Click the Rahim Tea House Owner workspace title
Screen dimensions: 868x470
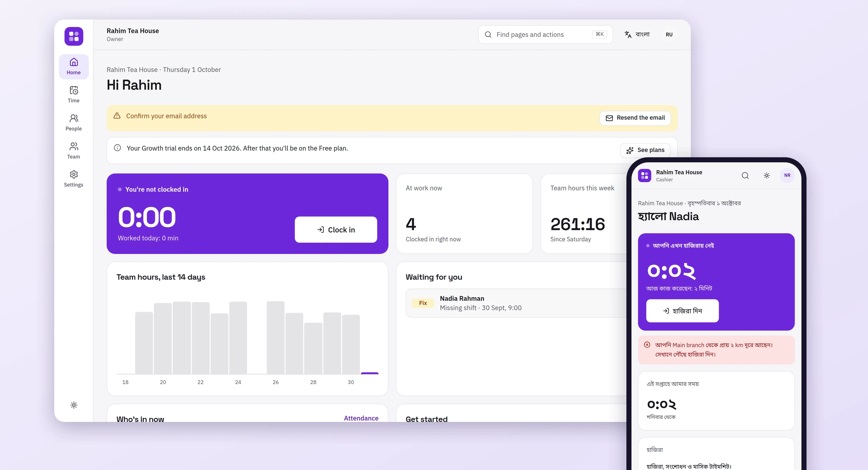(133, 35)
